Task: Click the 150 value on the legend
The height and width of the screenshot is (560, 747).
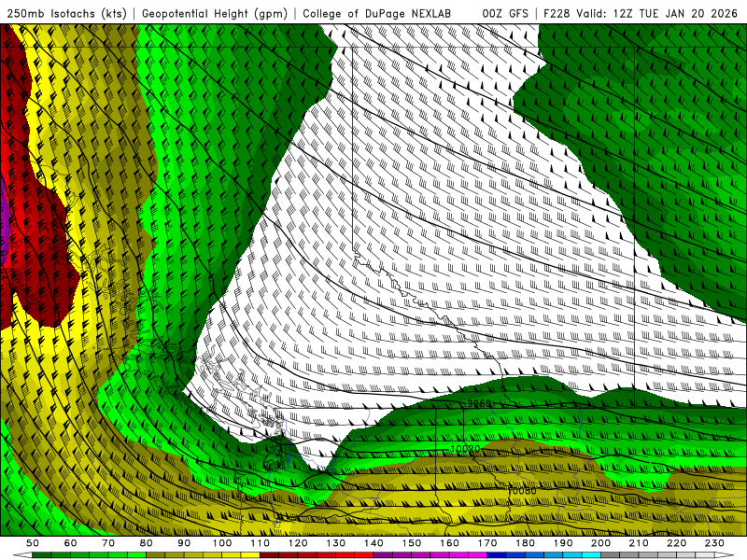Action: point(411,543)
